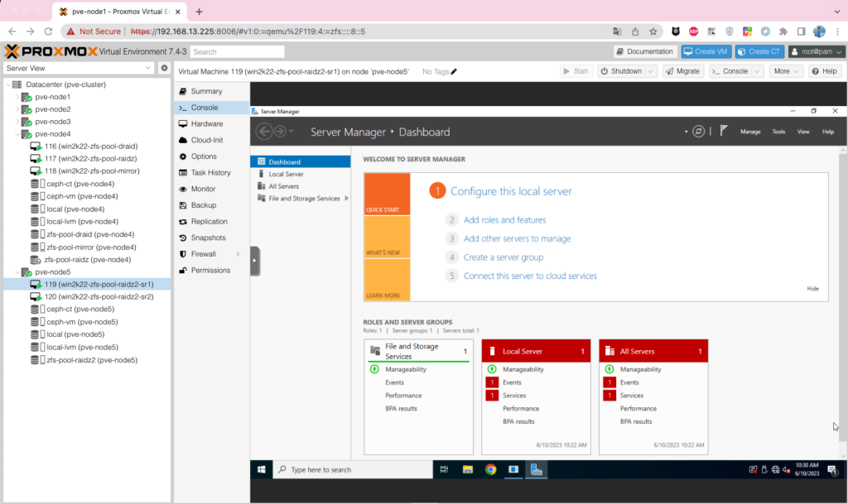This screenshot has height=504, width=848.
Task: Open the Permissions section
Action: click(x=211, y=270)
